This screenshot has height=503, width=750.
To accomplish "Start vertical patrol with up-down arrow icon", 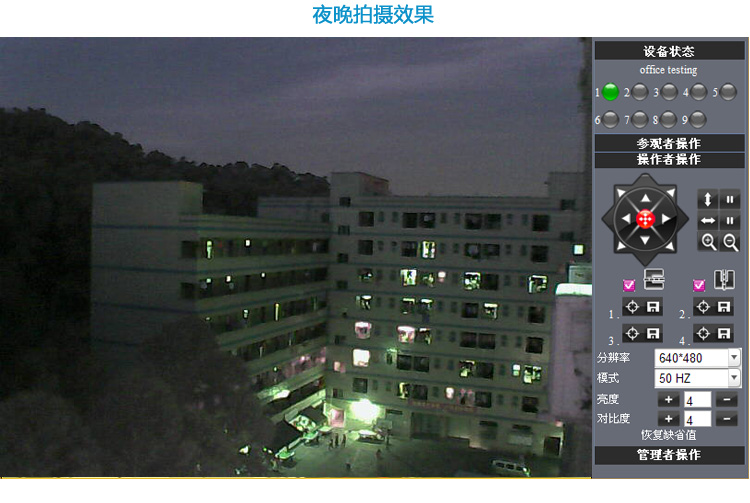I will tap(707, 199).
